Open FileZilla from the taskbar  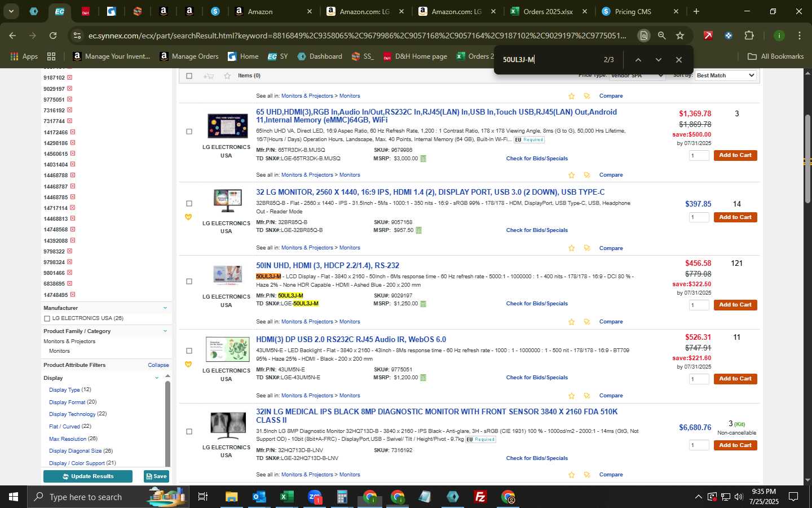tap(480, 497)
